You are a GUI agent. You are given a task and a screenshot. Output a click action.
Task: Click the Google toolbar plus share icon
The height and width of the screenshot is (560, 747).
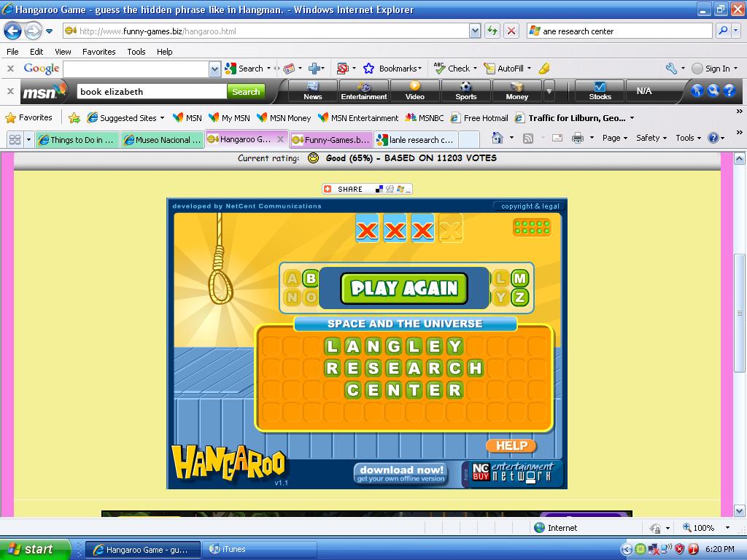point(314,69)
